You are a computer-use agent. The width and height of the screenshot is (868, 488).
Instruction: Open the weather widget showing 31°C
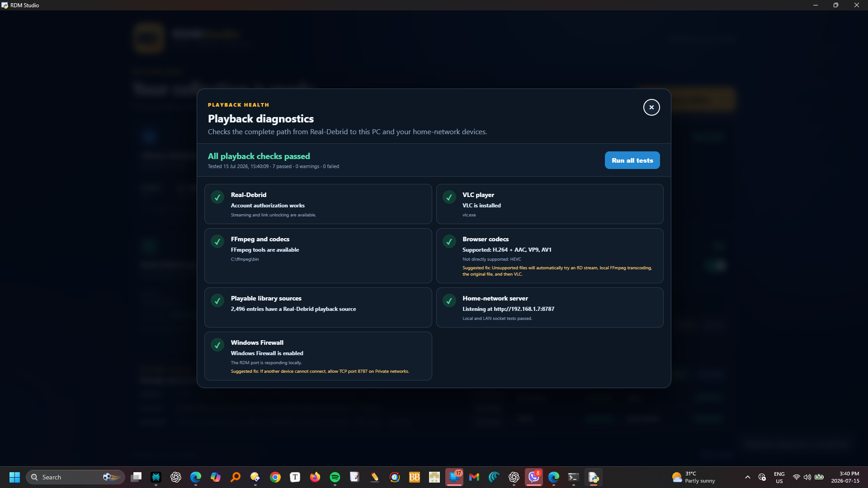[694, 477]
